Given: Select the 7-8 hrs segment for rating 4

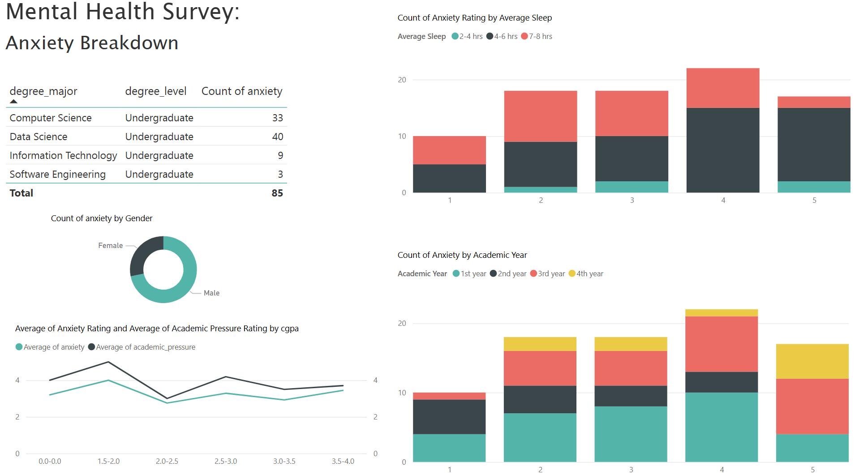Looking at the screenshot, I should click(x=723, y=88).
